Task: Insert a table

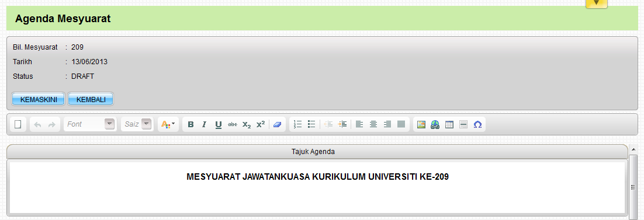Action: [449, 124]
